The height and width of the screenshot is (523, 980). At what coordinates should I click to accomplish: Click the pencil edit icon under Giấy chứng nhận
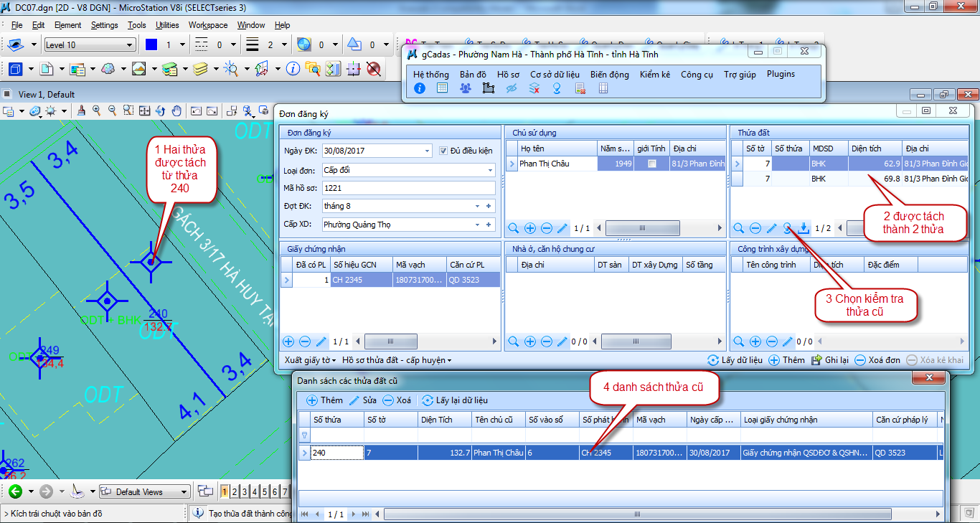(321, 342)
